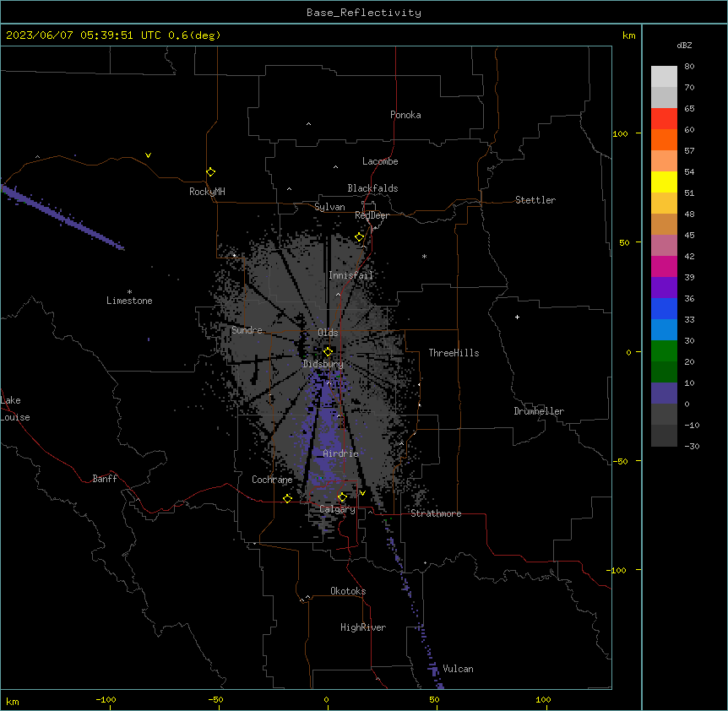Click the yellow diamond marker above Calgary label
Screen dimensions: 728x711
[x=342, y=497]
